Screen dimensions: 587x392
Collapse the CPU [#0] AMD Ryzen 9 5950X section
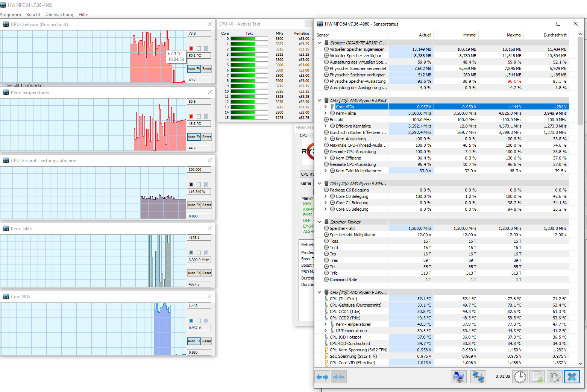click(319, 100)
